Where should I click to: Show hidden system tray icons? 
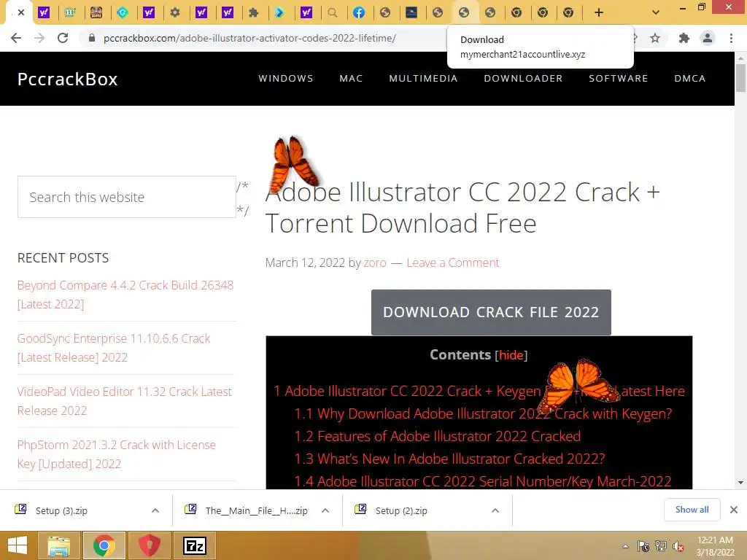[x=625, y=546]
